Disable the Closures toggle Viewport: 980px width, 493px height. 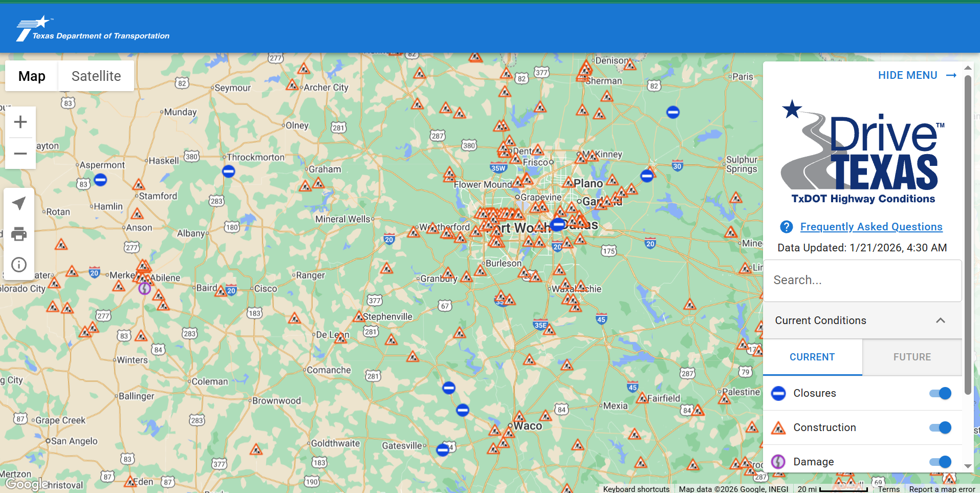pyautogui.click(x=940, y=393)
